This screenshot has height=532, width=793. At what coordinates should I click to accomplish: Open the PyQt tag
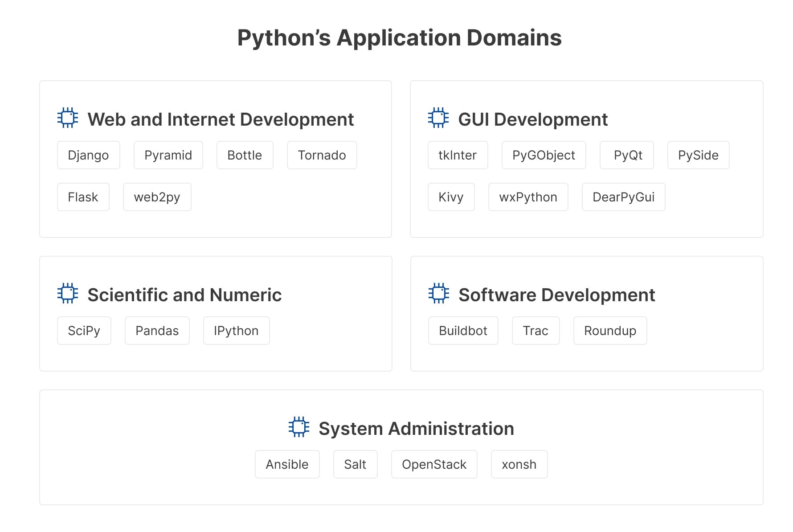click(x=627, y=155)
